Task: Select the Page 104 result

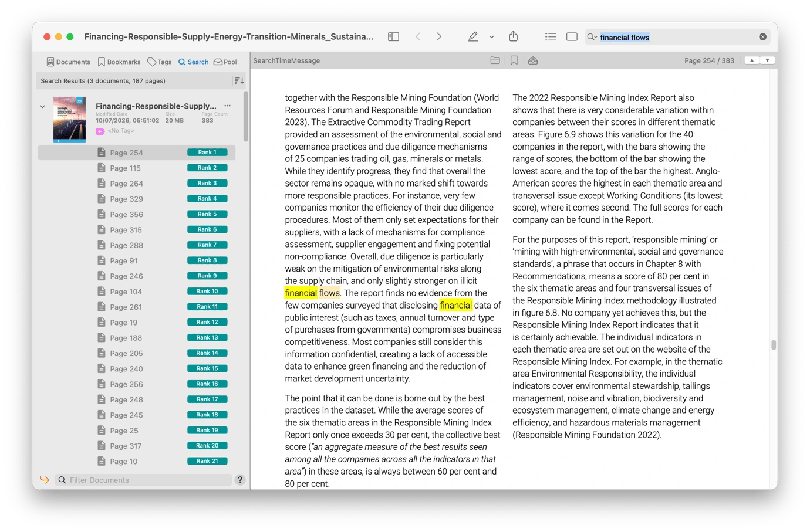Action: [x=137, y=292]
